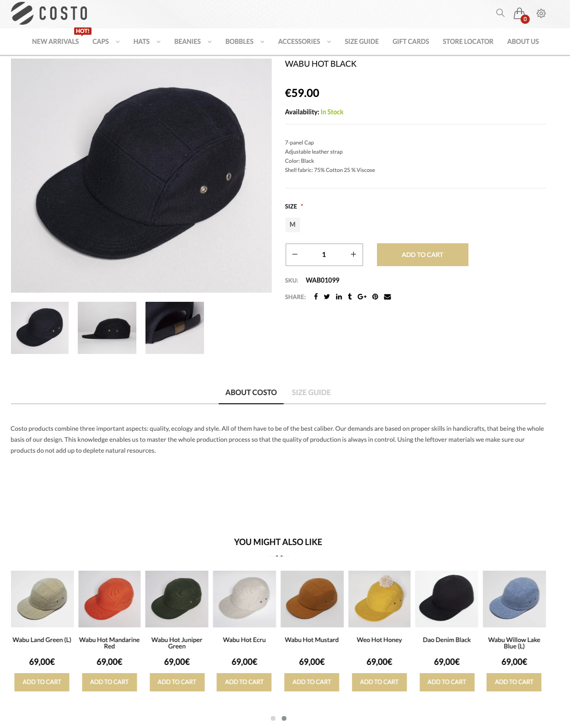Share product on Facebook
This screenshot has width=570, height=728.
coord(316,297)
